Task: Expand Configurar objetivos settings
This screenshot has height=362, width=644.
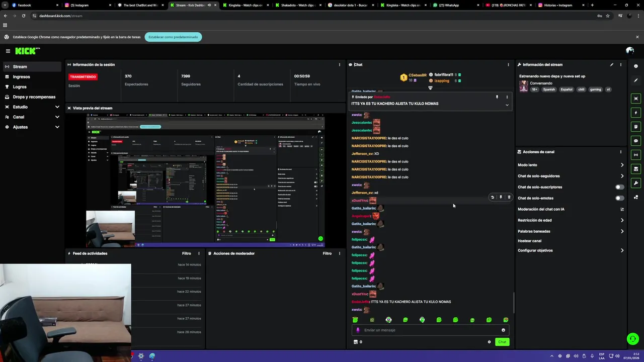Action: [x=622, y=250]
